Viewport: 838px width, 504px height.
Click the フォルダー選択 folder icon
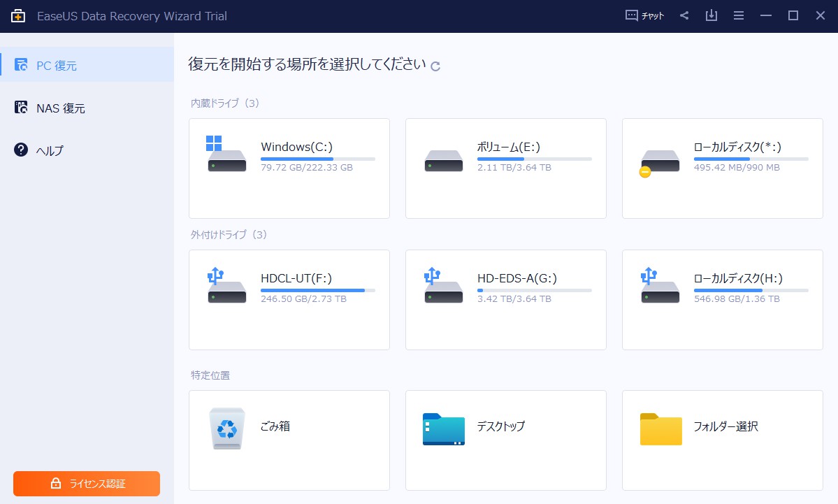click(661, 429)
